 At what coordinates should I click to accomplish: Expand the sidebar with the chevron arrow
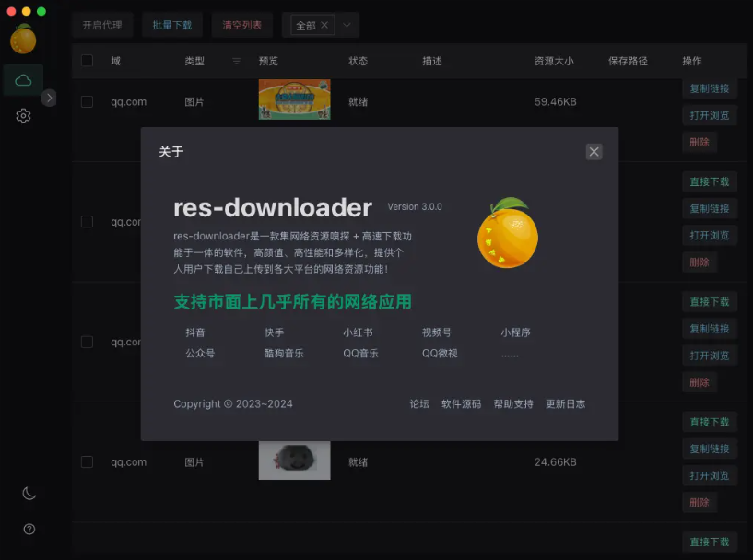49,97
